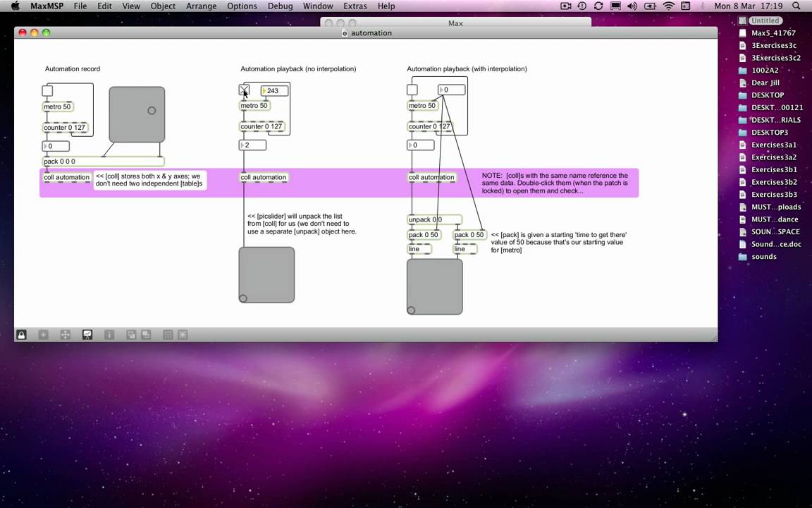Click the number box showing 2
Screen dimensions: 812x508
[x=253, y=145]
